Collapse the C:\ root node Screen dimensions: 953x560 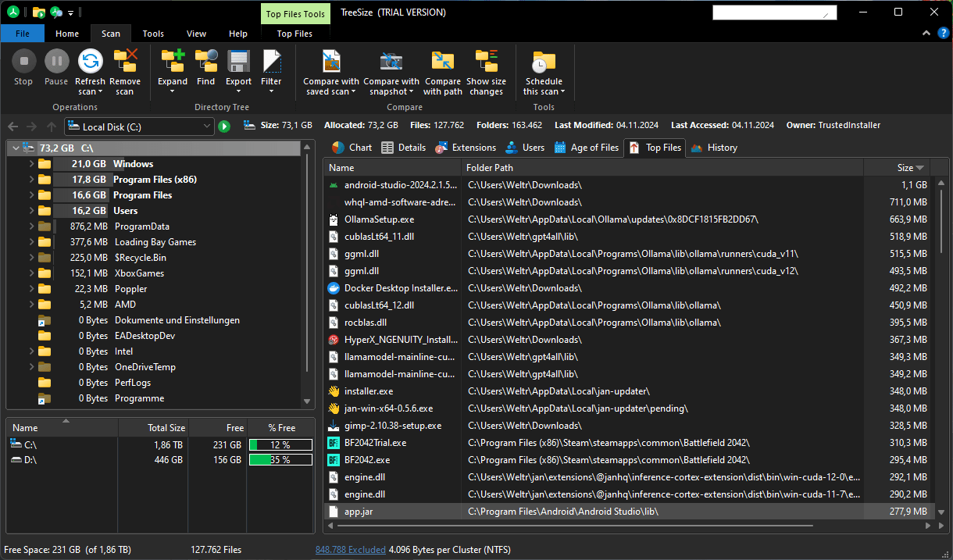16,148
